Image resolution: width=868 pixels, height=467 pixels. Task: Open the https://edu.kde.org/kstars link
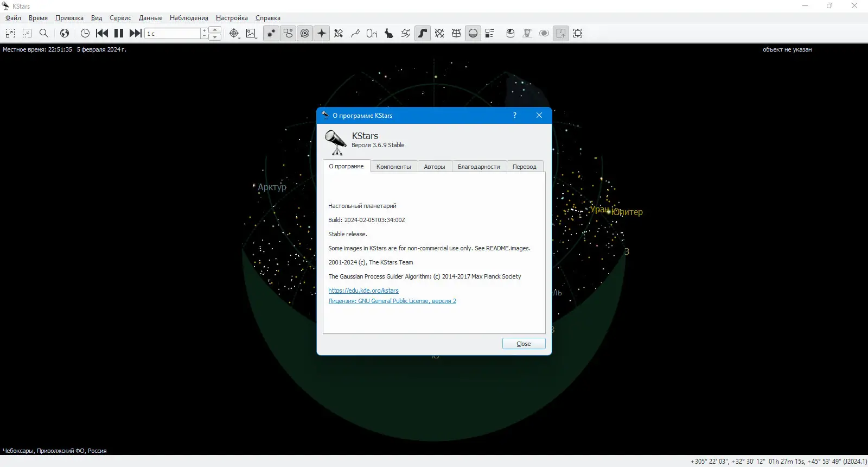pos(363,291)
